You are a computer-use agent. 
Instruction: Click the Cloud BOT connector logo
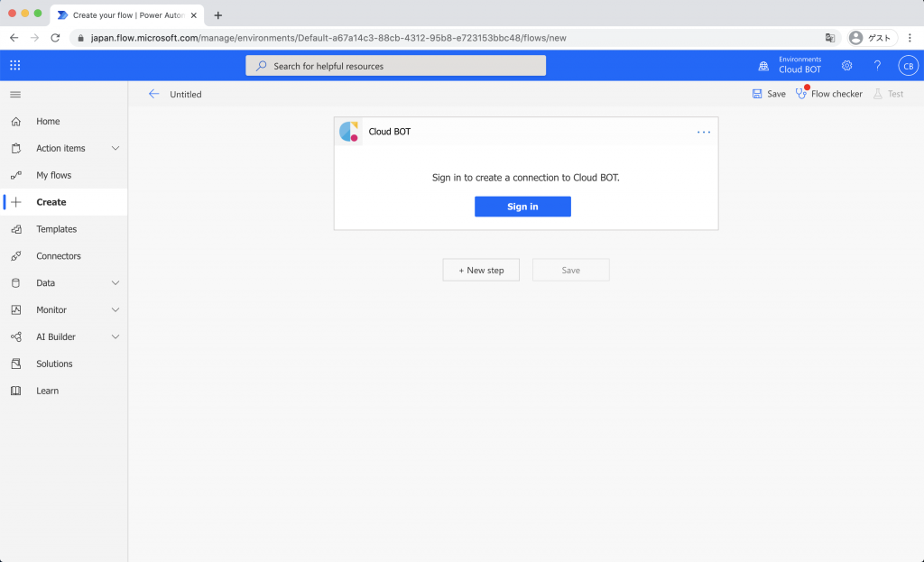click(349, 132)
